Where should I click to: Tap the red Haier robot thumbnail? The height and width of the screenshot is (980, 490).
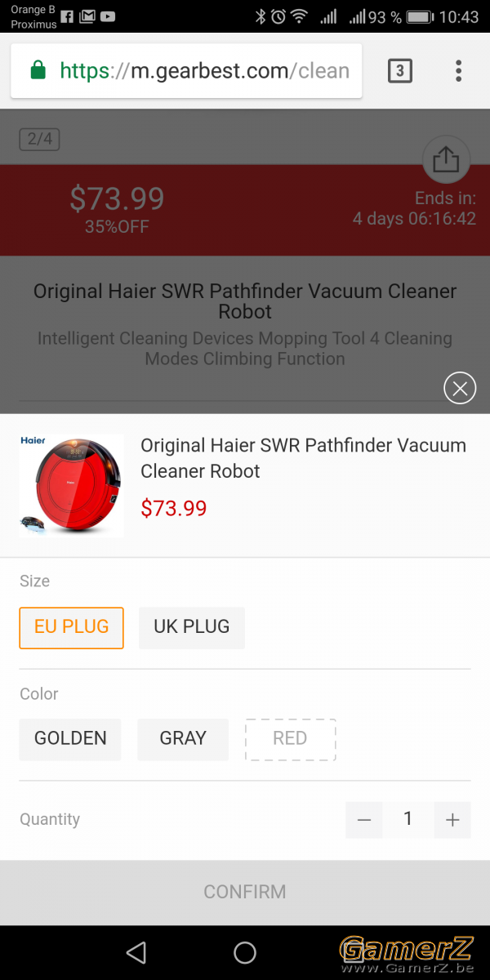[x=71, y=485]
